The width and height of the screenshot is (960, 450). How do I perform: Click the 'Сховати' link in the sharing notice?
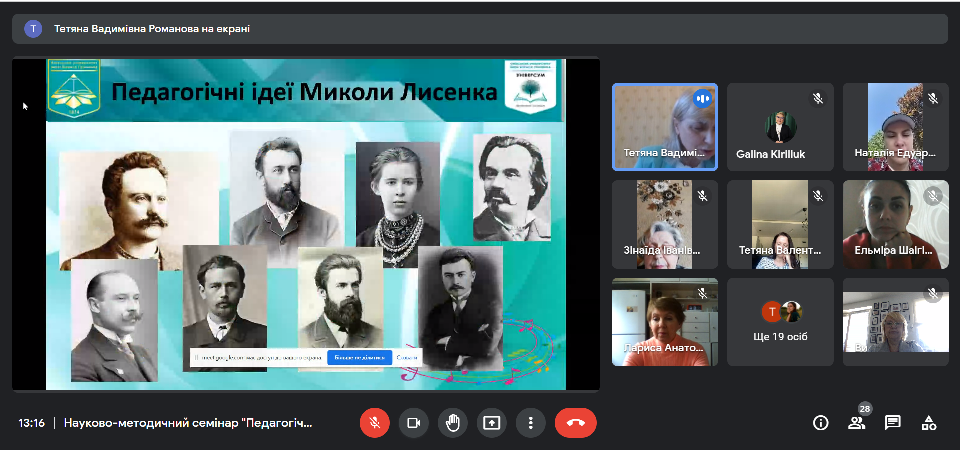[x=407, y=358]
